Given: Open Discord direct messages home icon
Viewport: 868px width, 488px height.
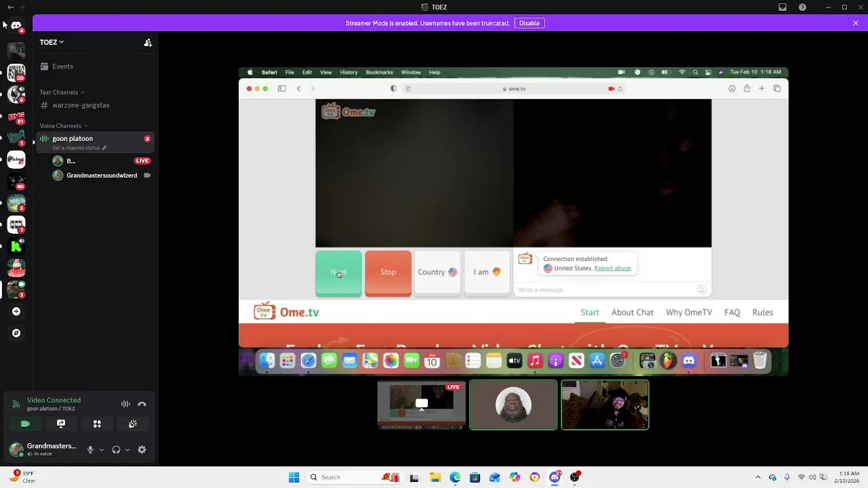Looking at the screenshot, I should 16,25.
